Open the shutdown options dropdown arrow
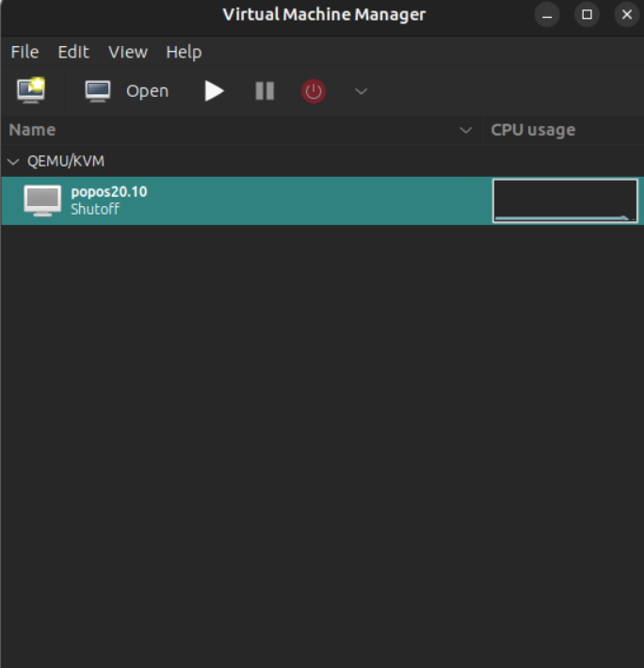The width and height of the screenshot is (644, 668). pos(361,91)
